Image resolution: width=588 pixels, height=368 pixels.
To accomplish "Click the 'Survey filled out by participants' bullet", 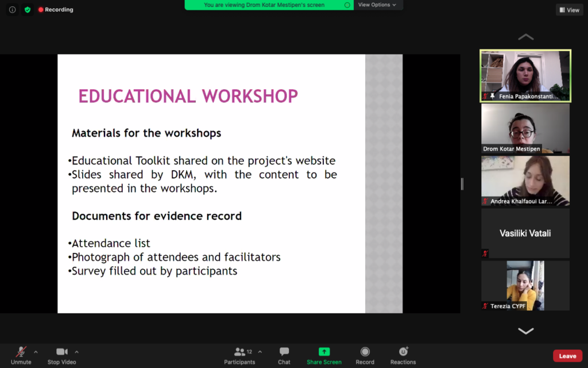I will click(x=153, y=271).
